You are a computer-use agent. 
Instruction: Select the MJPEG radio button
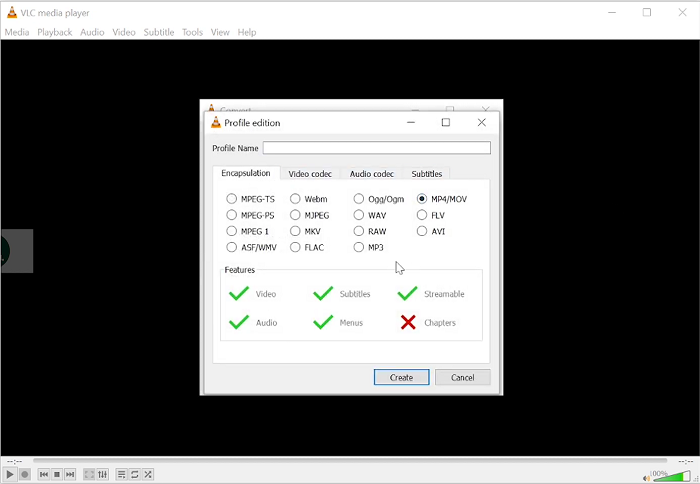tap(295, 215)
